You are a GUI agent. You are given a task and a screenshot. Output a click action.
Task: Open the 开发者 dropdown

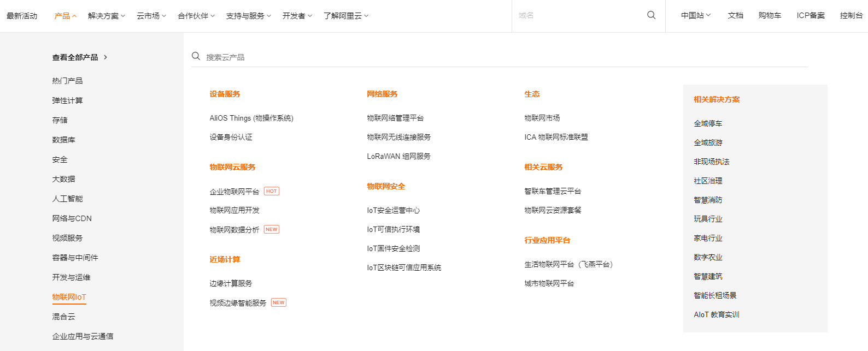[x=297, y=16]
